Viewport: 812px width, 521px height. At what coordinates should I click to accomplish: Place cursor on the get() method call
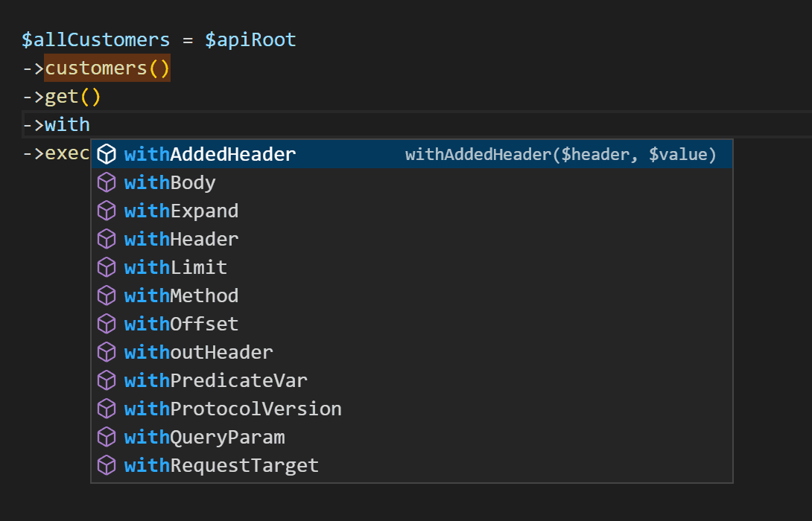point(72,97)
